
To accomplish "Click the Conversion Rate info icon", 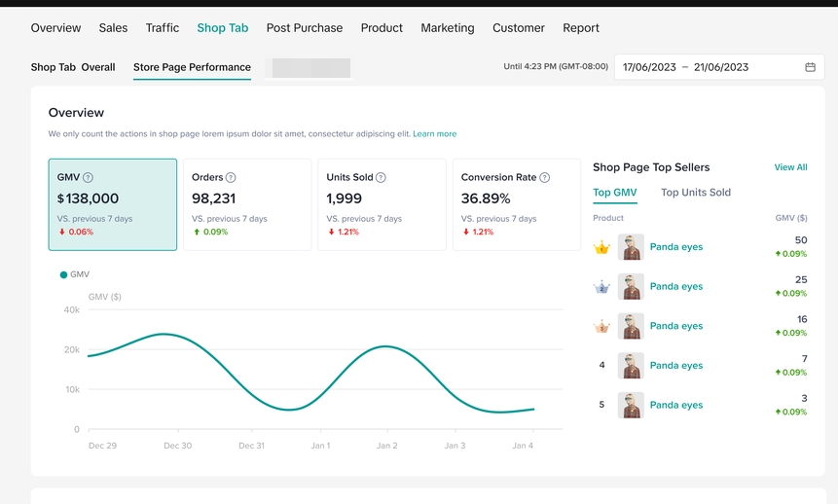I will click(x=544, y=178).
